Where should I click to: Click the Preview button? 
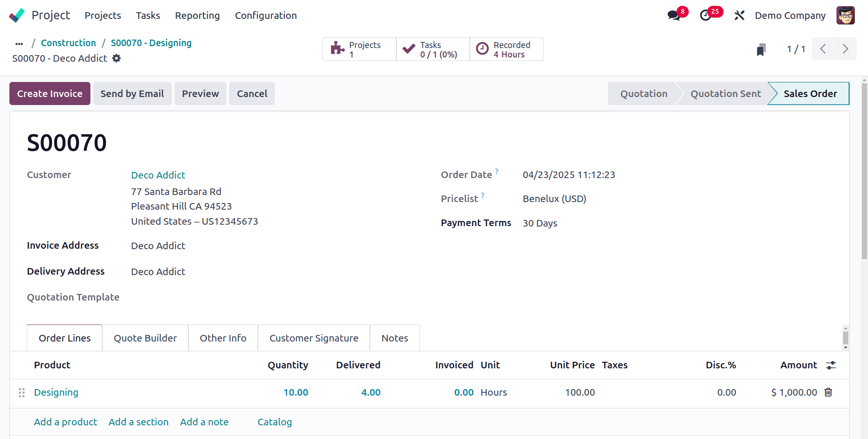(201, 93)
